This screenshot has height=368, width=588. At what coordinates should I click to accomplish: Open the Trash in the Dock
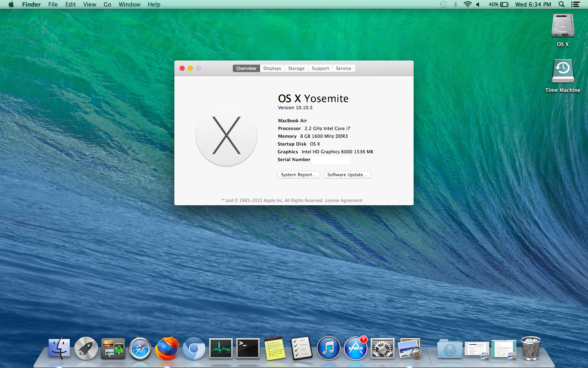click(x=531, y=348)
